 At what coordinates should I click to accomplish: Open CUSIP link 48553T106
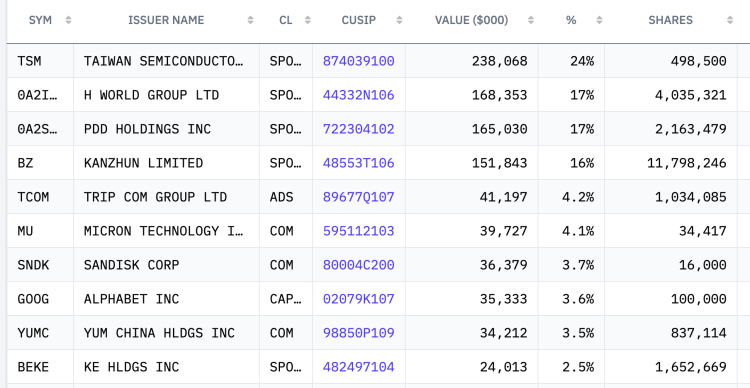(359, 163)
